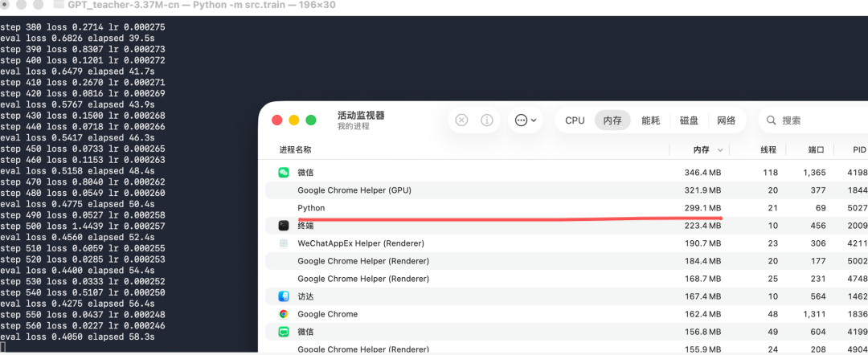Click the 299.1 MB memory value for Python
Viewport: 868px width, 355px height.
[703, 208]
